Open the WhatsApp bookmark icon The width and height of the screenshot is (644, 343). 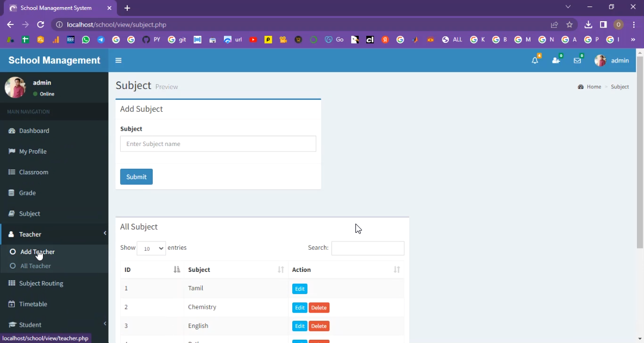[86, 40]
